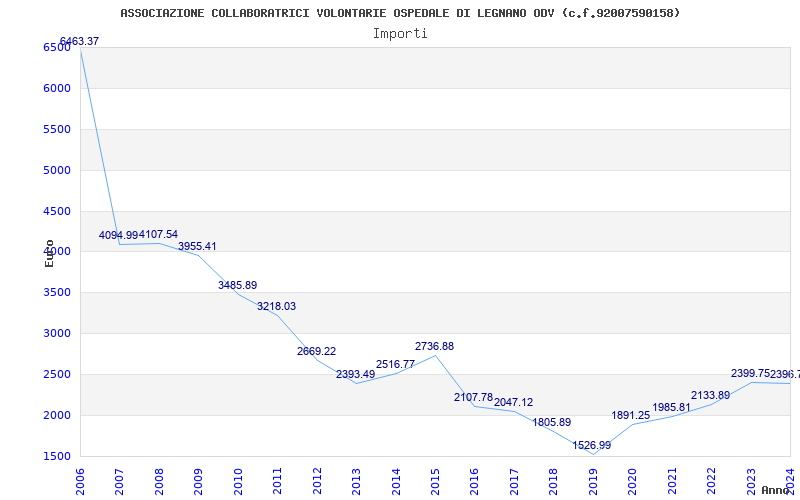Click the 2018 year label on x-axis
This screenshot has width=800, height=500.
[x=554, y=481]
